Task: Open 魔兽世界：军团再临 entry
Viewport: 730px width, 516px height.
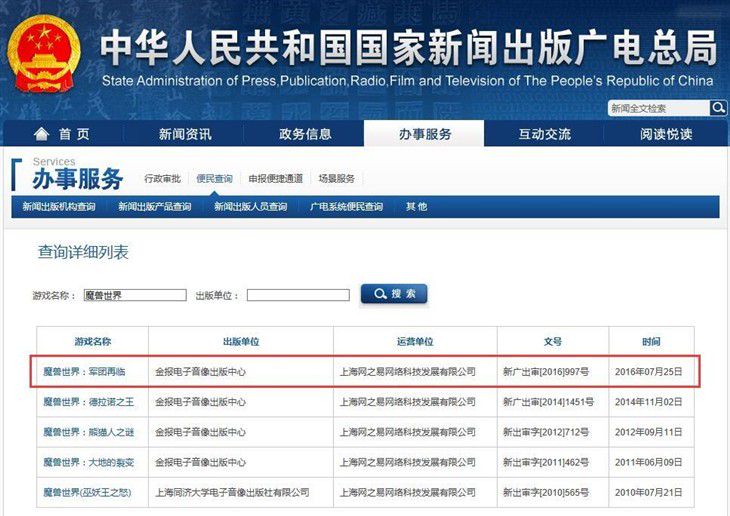Action: (x=84, y=372)
